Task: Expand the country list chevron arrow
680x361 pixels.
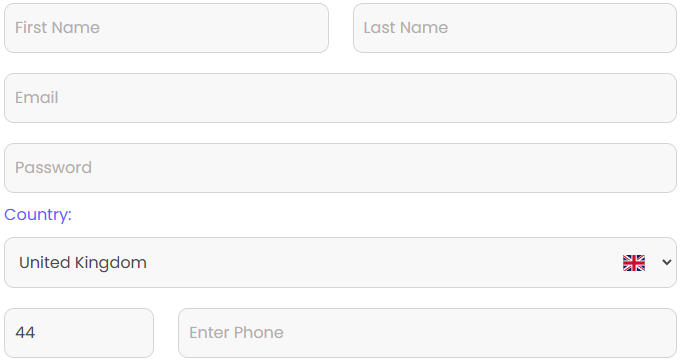Action: click(667, 263)
